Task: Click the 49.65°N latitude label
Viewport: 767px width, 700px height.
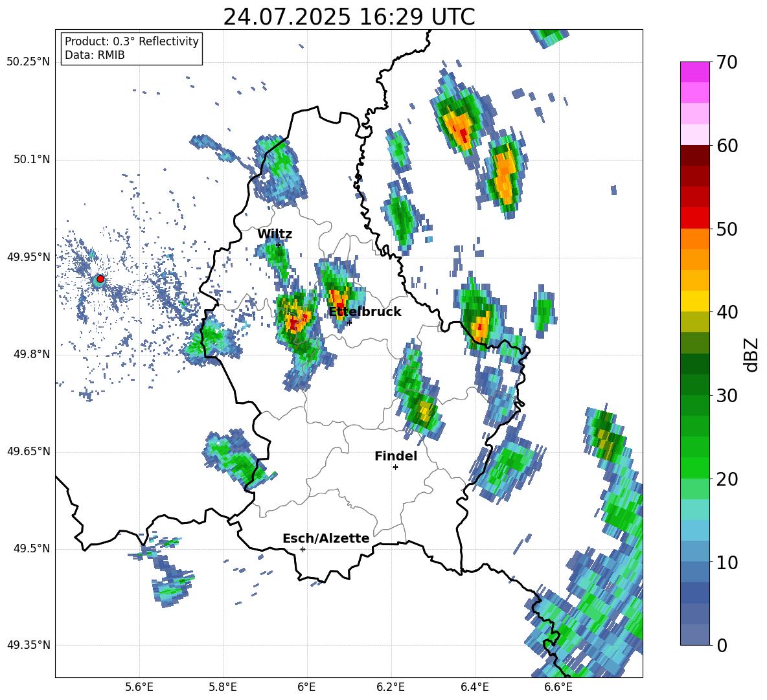Action: click(29, 452)
